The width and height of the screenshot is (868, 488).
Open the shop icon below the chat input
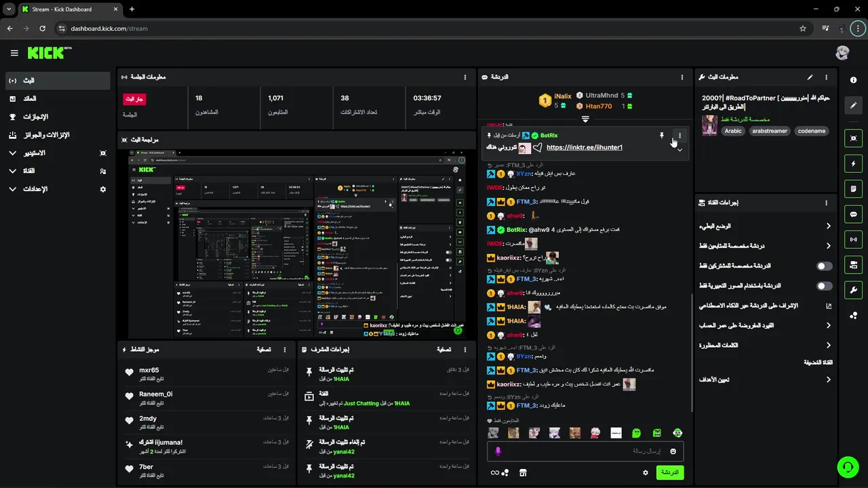point(523,472)
